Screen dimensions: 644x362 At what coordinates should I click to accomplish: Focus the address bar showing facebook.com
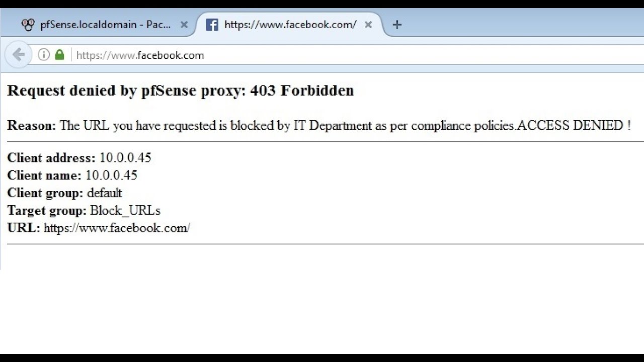pyautogui.click(x=302, y=55)
